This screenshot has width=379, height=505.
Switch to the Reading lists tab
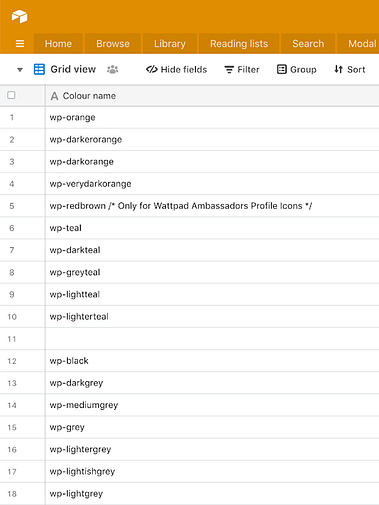[x=239, y=44]
